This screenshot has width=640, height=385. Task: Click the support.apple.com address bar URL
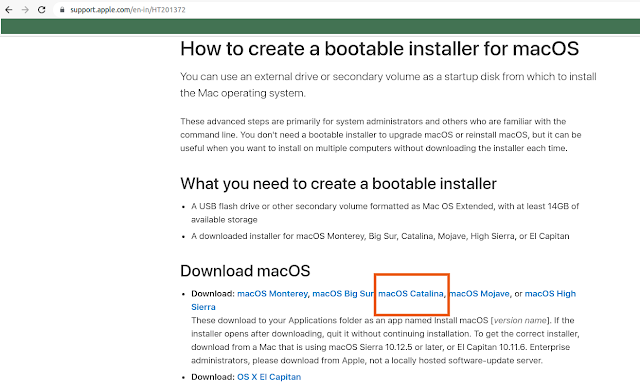[128, 9]
